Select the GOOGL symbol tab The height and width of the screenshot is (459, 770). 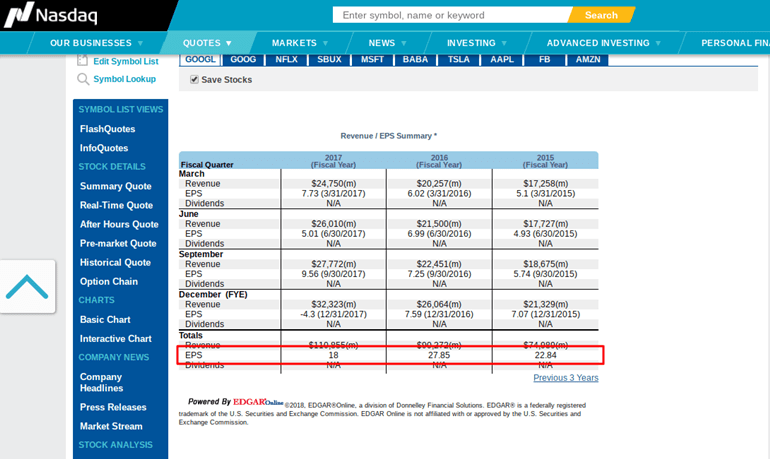point(200,59)
